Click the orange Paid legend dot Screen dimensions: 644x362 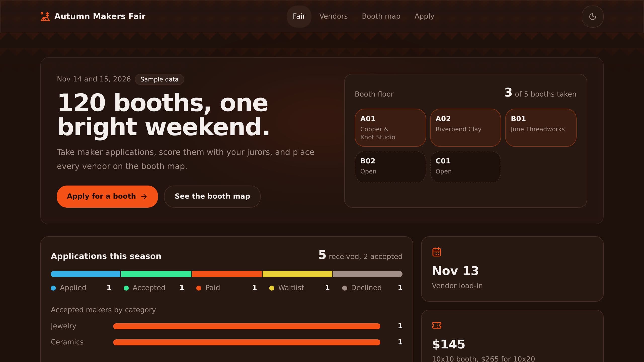(199, 288)
